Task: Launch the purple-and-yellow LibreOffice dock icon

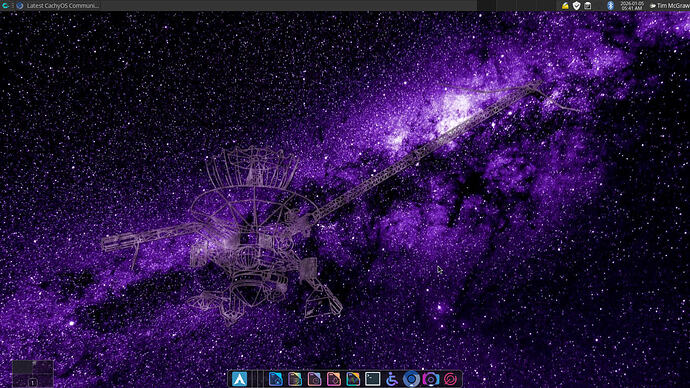Action: pyautogui.click(x=295, y=379)
